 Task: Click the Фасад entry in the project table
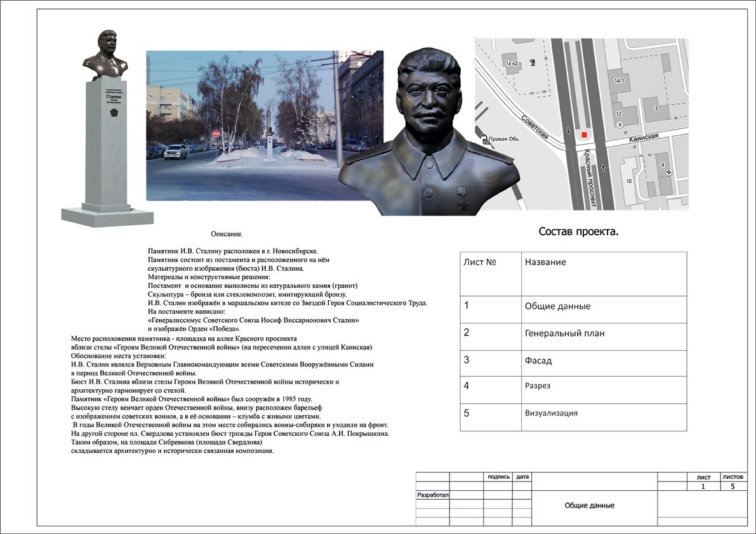coord(538,361)
